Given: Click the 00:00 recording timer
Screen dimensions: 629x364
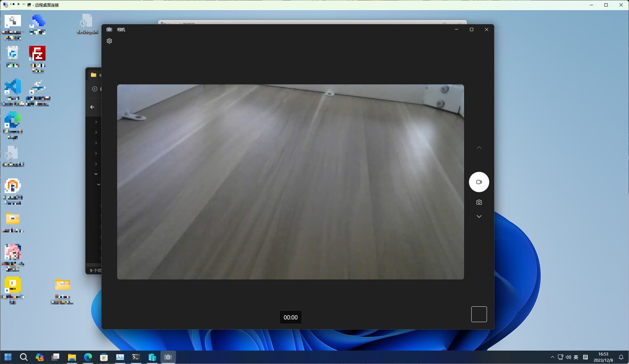Looking at the screenshot, I should tap(290, 317).
